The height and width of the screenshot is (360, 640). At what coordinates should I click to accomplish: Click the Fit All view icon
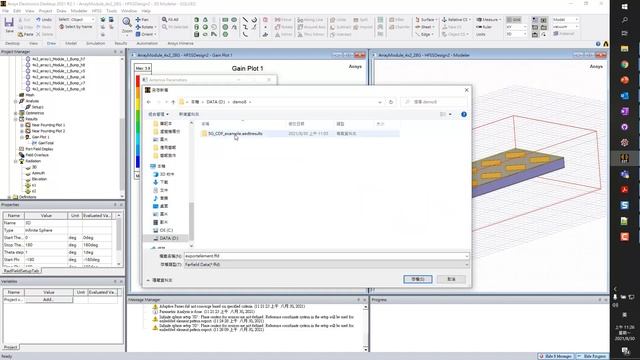click(170, 20)
